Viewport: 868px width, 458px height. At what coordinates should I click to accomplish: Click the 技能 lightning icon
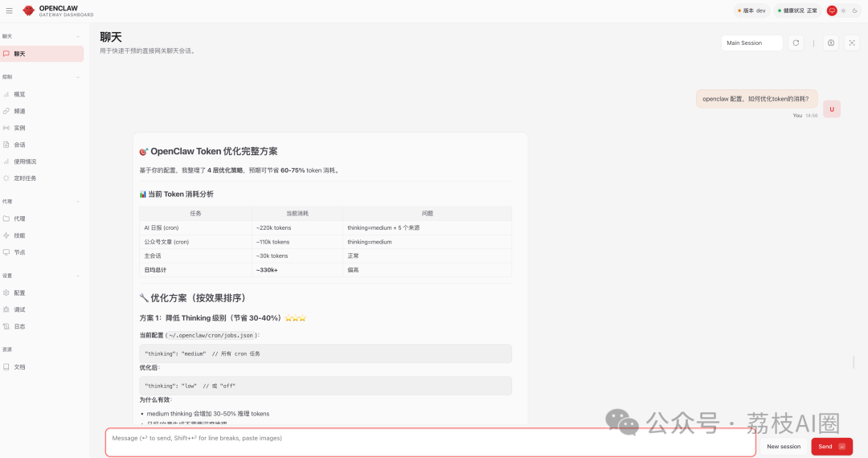click(6, 235)
